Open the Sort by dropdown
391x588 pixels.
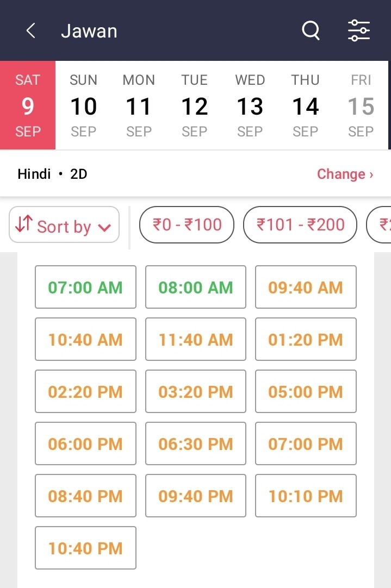click(x=64, y=224)
